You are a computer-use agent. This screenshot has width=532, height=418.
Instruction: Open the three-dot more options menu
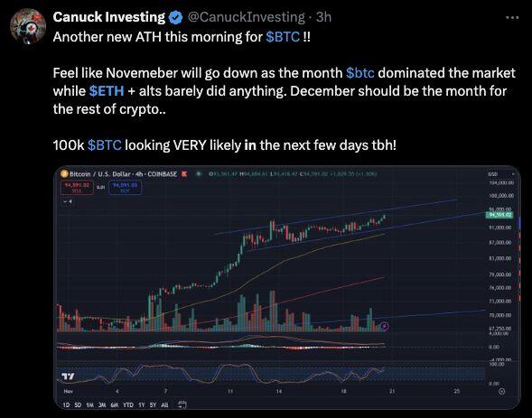coord(512,18)
